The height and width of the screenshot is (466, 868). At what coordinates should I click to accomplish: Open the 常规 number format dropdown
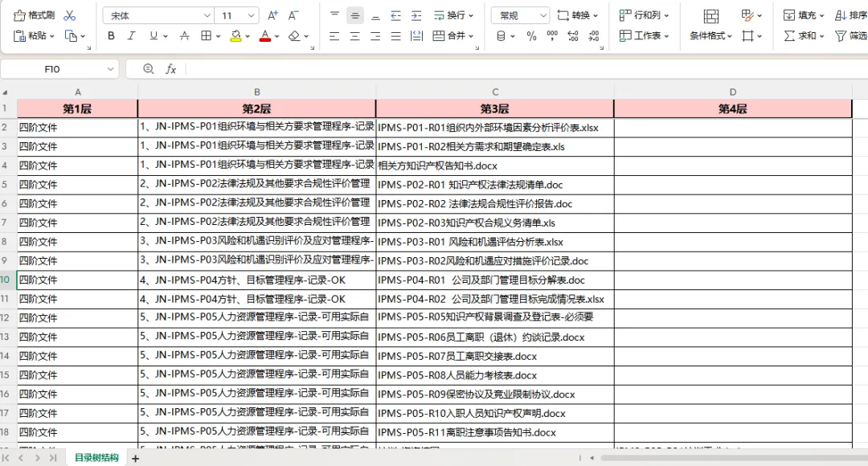point(543,15)
